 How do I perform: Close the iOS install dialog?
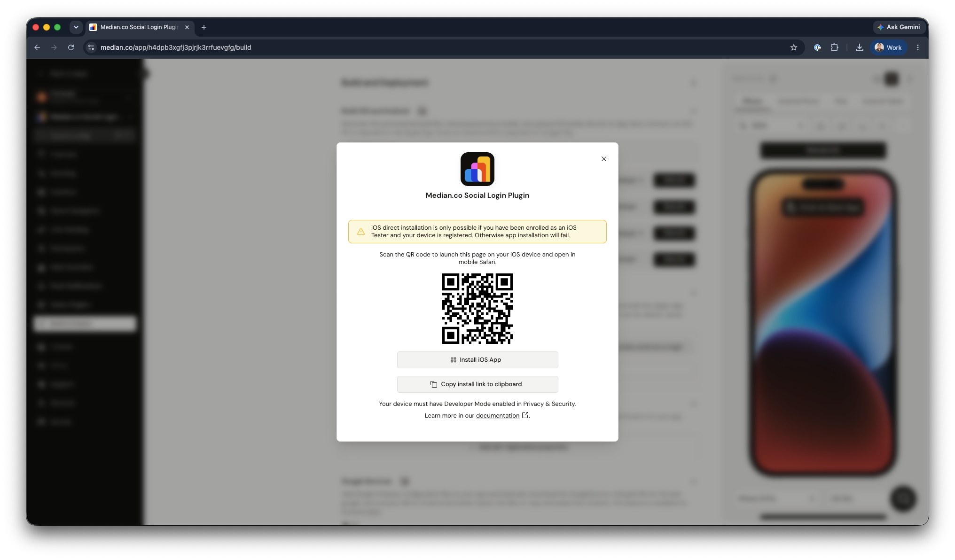pos(604,159)
